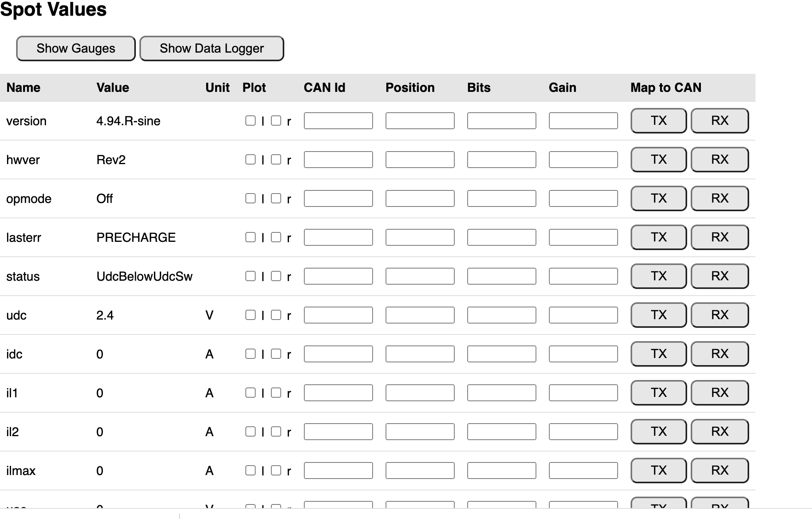
Task: Click RX button for lasterr row
Action: [719, 237]
